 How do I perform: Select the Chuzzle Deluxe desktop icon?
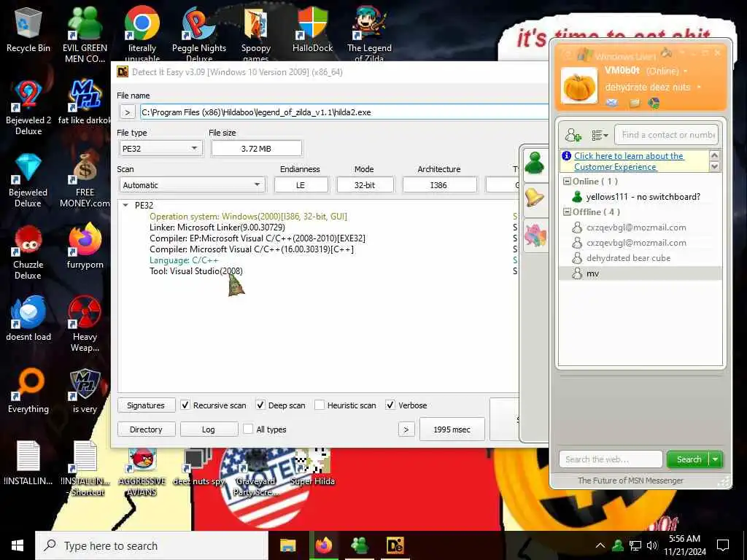click(28, 252)
